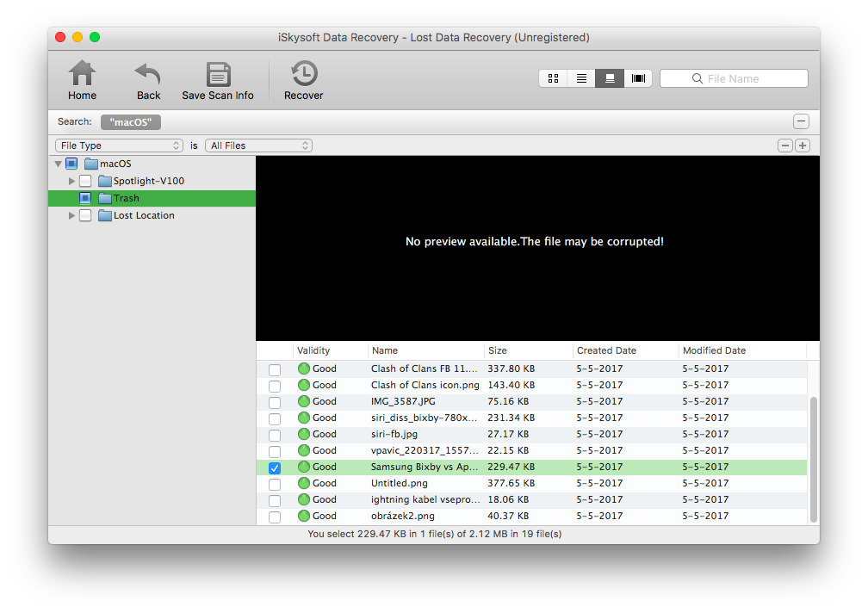
Task: Click the File Name search field
Action: click(x=734, y=78)
